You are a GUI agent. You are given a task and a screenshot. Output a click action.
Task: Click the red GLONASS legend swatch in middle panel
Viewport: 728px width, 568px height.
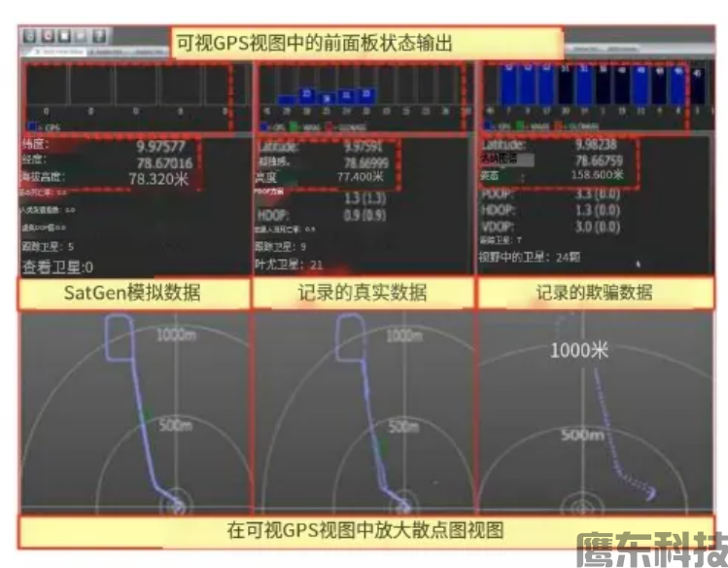click(329, 125)
